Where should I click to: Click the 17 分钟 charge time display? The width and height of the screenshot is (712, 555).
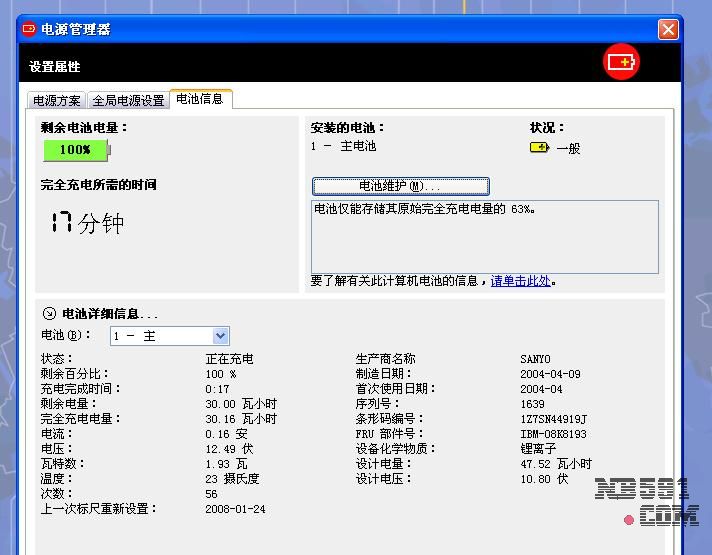coord(87,223)
